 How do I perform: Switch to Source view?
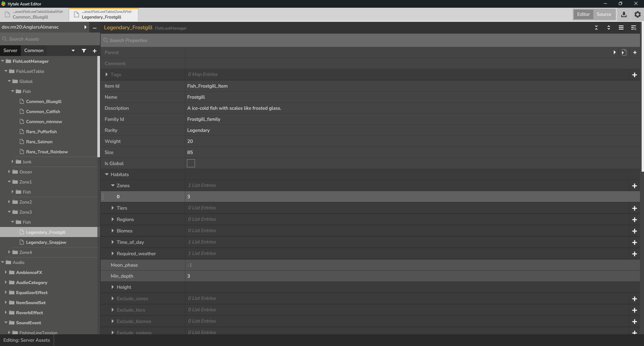604,14
